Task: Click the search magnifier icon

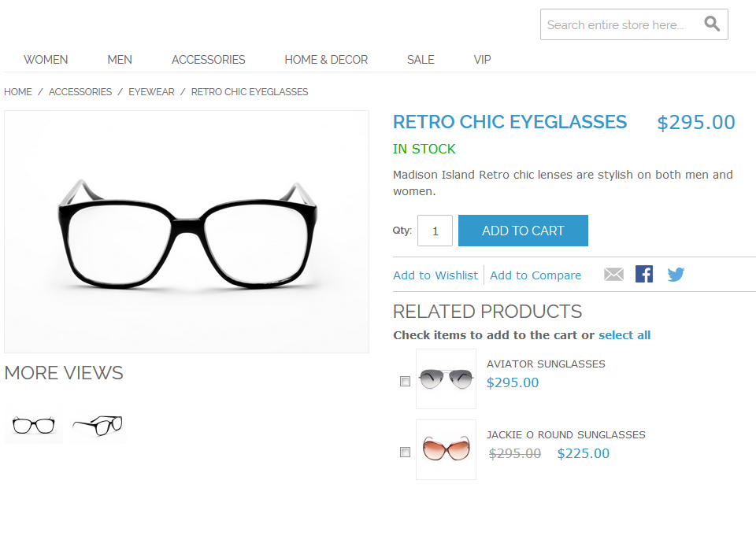Action: point(712,24)
